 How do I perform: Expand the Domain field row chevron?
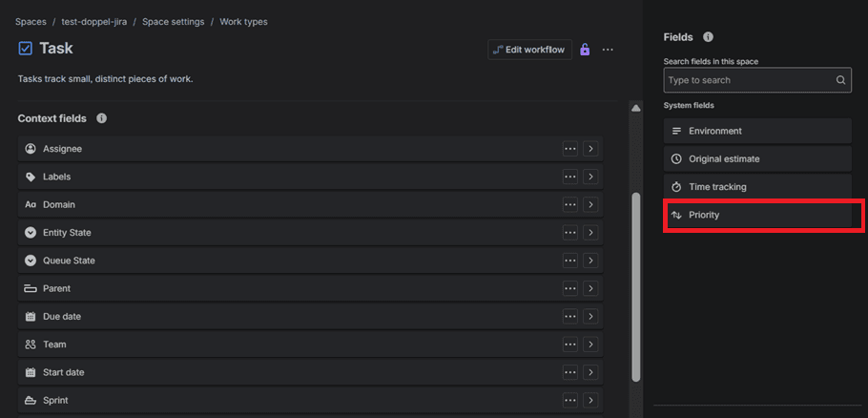(590, 204)
